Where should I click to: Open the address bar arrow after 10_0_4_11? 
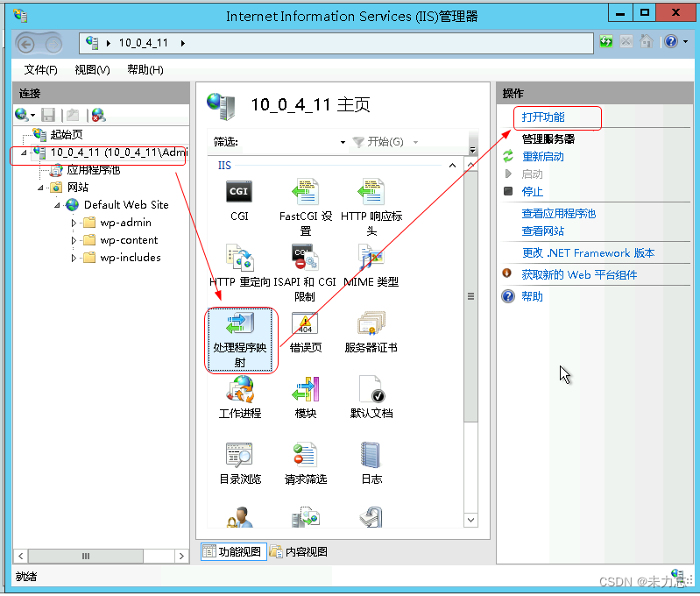pos(182,43)
